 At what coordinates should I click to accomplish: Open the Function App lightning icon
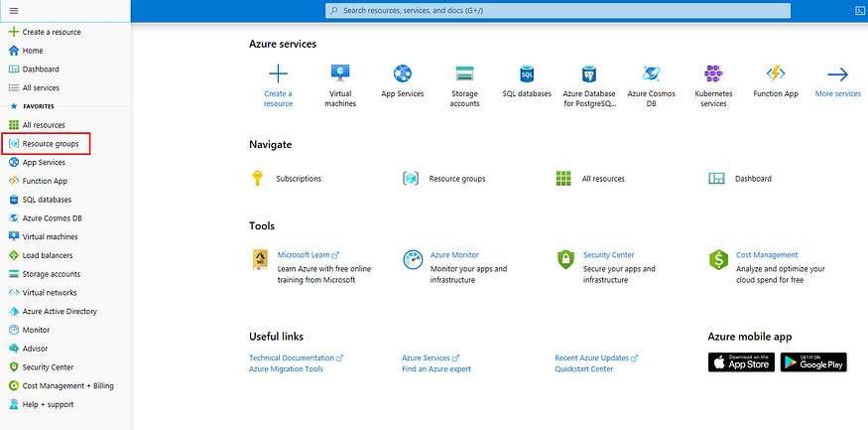click(776, 74)
